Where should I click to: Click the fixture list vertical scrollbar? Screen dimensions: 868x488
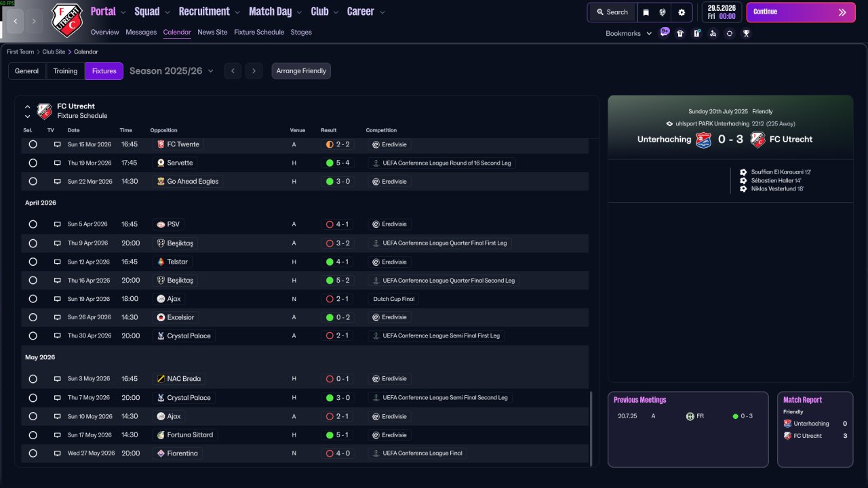tap(591, 428)
